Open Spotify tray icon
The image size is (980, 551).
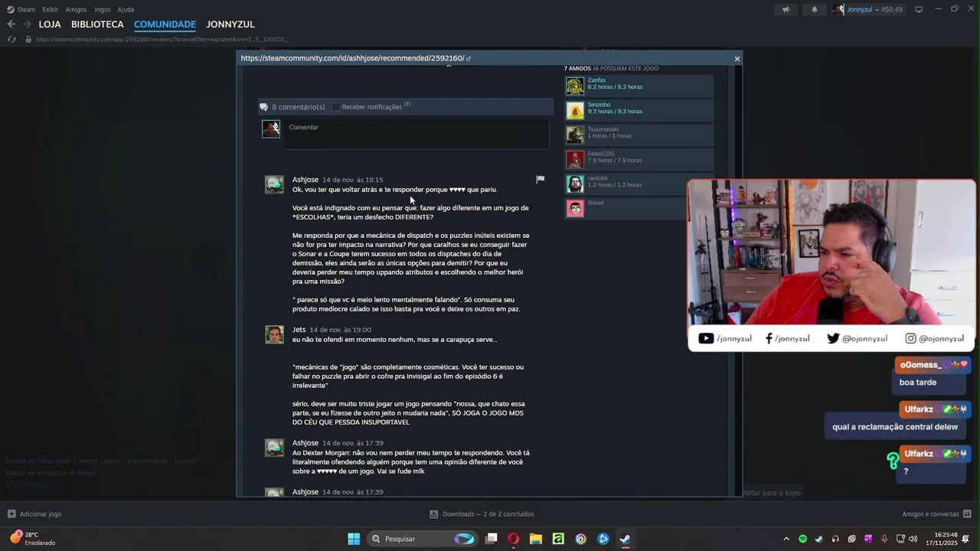tap(802, 539)
